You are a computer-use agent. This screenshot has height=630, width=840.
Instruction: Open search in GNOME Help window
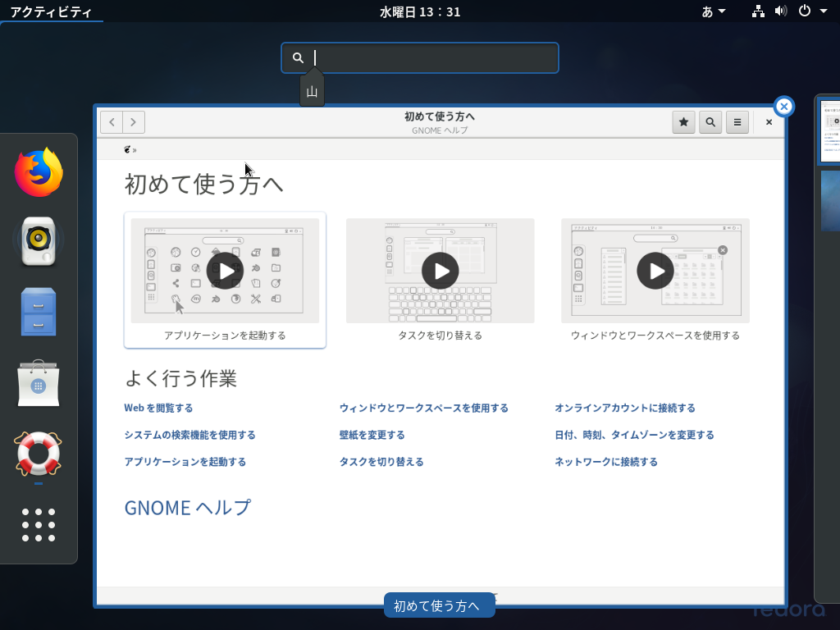click(x=710, y=122)
